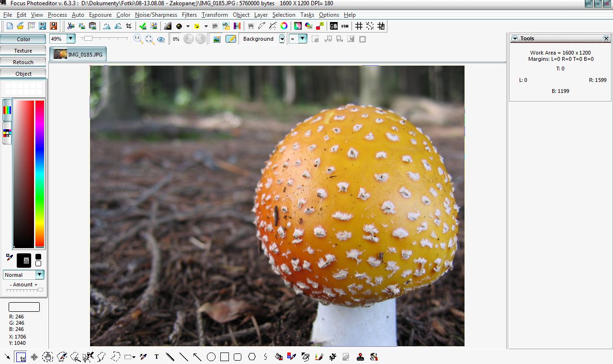
Task: Select the clone stamp tool
Action: coord(360,357)
